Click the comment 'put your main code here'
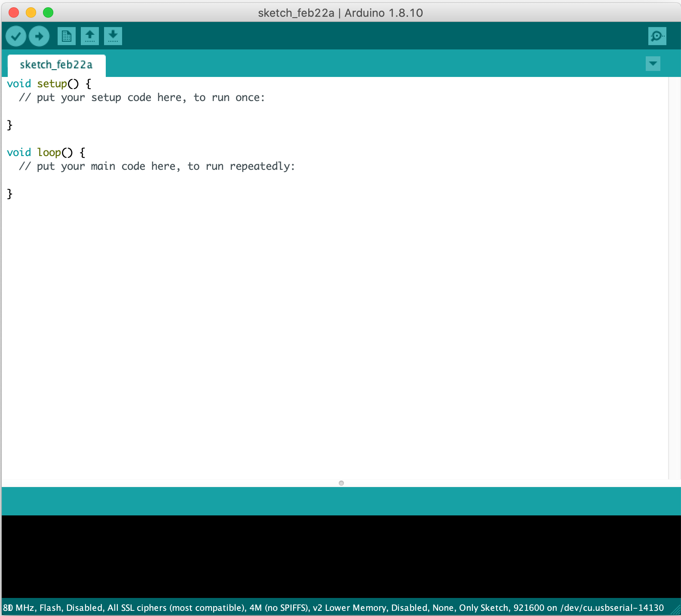 [x=157, y=166]
